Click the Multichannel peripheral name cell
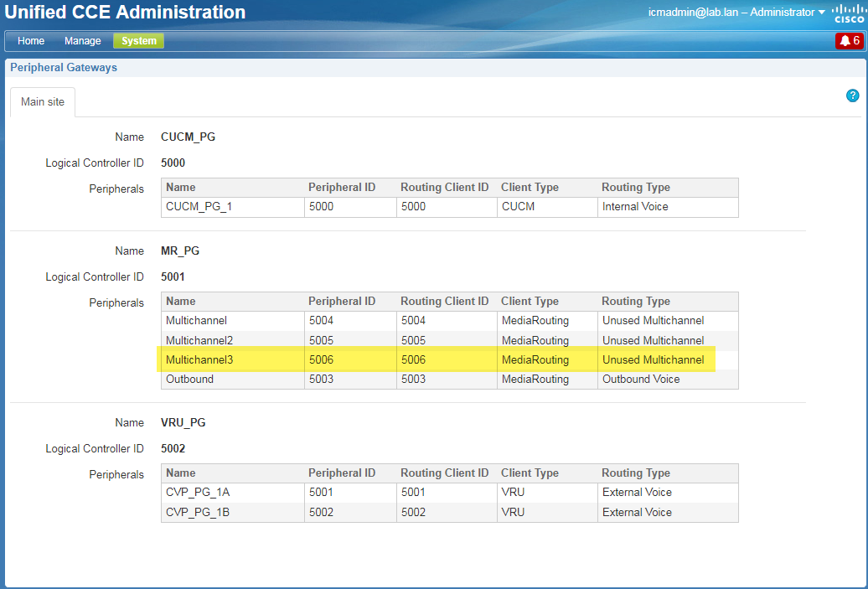This screenshot has height=589, width=868. coord(233,321)
